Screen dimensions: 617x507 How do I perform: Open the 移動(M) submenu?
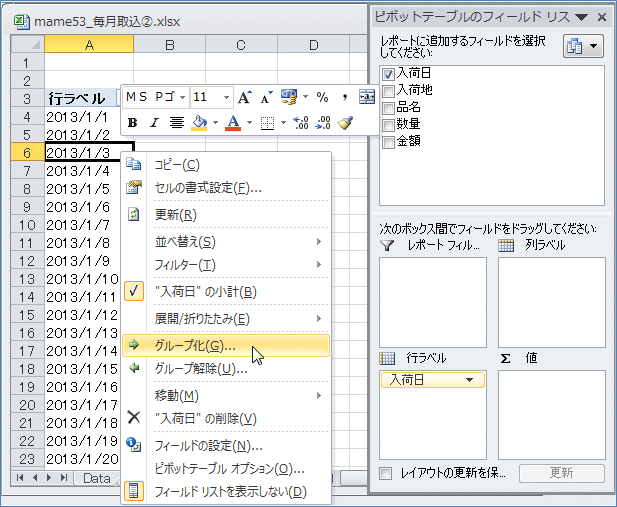pos(226,396)
